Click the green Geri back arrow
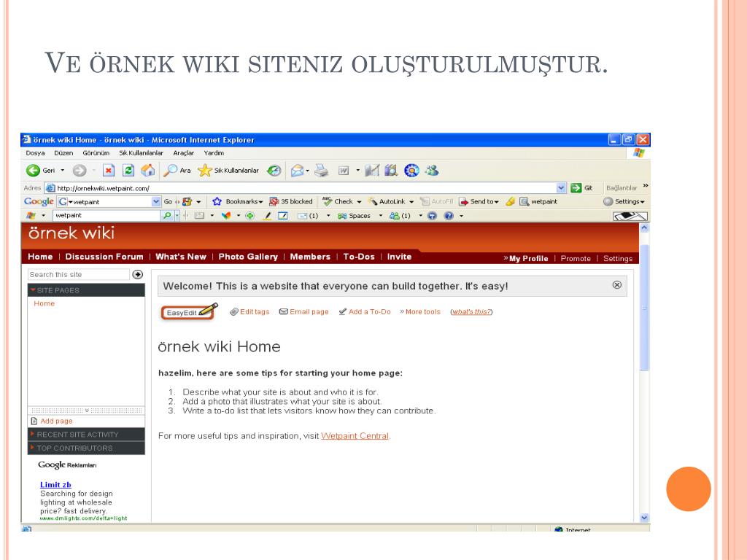747x560 pixels. tap(34, 171)
